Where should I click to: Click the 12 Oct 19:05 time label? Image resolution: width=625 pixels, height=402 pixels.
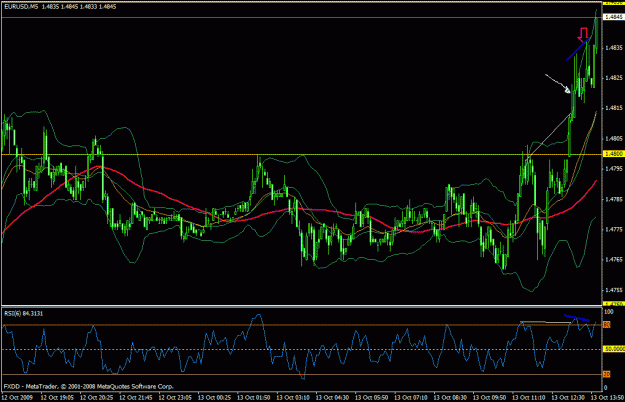coord(57,398)
